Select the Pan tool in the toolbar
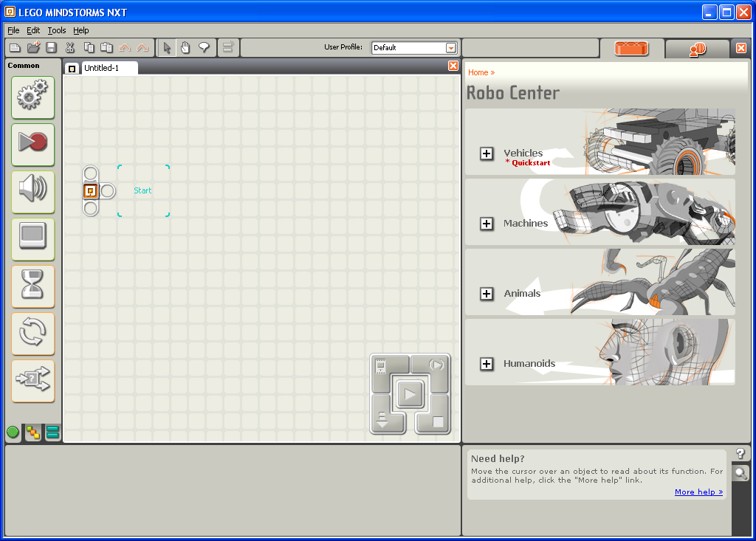Screen dimensions: 756x541 pos(185,47)
